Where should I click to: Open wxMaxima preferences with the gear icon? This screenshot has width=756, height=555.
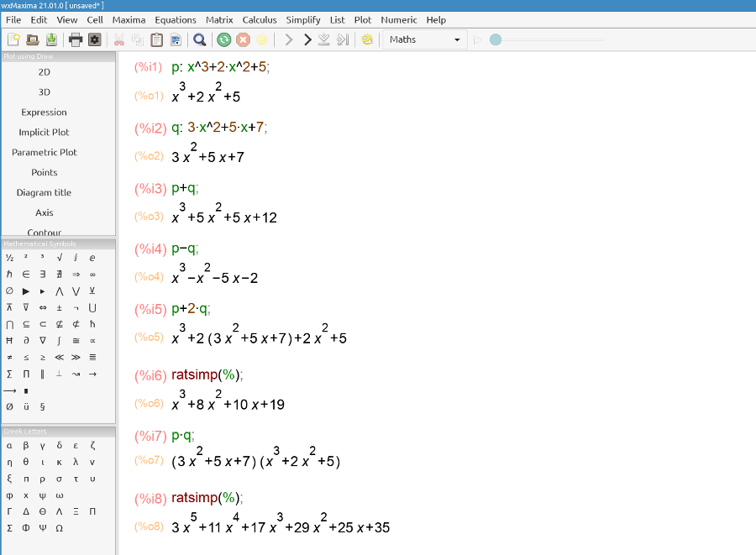click(92, 39)
